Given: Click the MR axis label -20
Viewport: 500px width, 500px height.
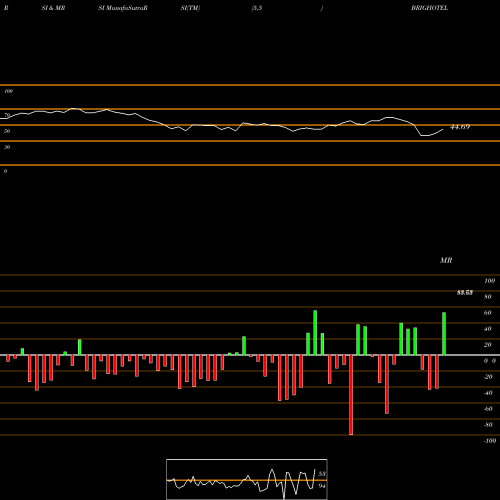Looking at the screenshot, I should [x=488, y=377].
